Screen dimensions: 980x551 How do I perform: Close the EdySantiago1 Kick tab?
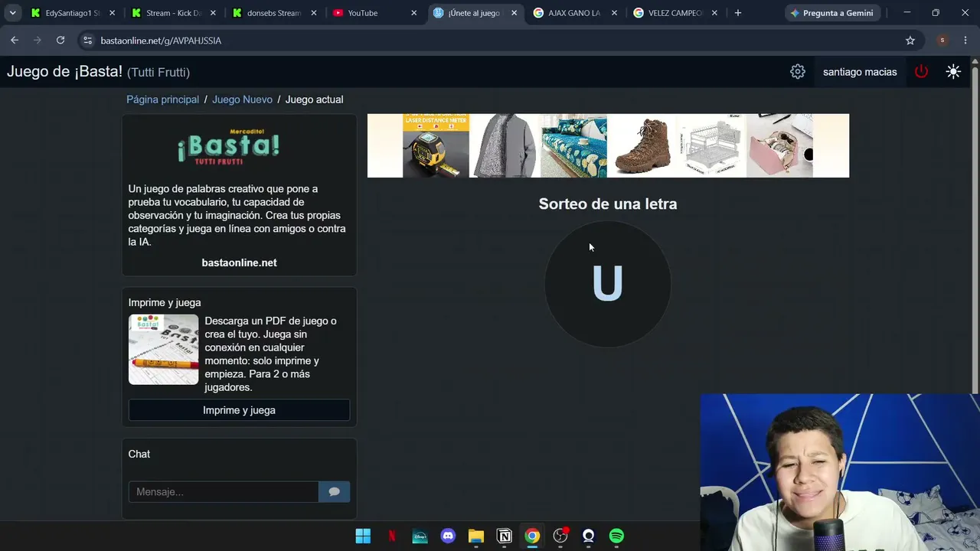113,13
